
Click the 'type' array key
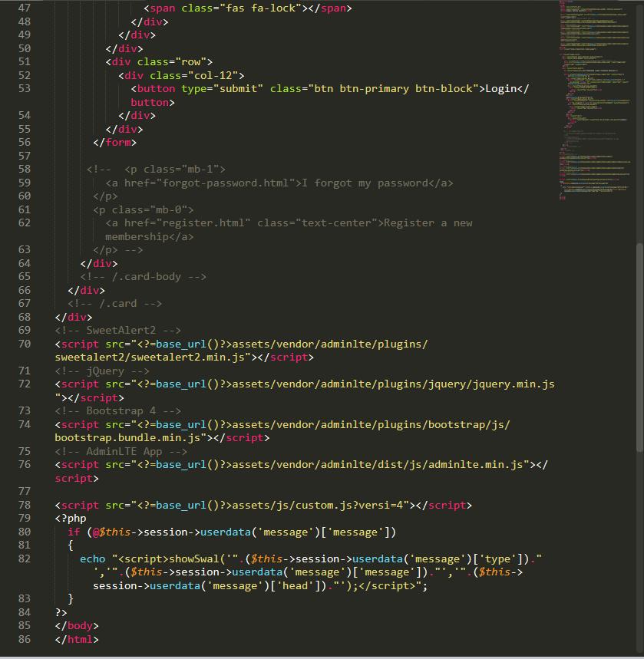click(x=498, y=559)
